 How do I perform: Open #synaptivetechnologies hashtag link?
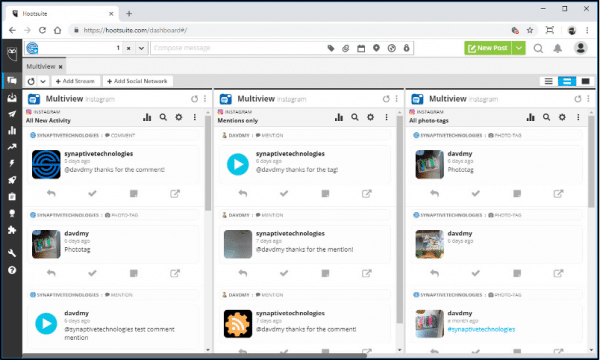(481, 329)
